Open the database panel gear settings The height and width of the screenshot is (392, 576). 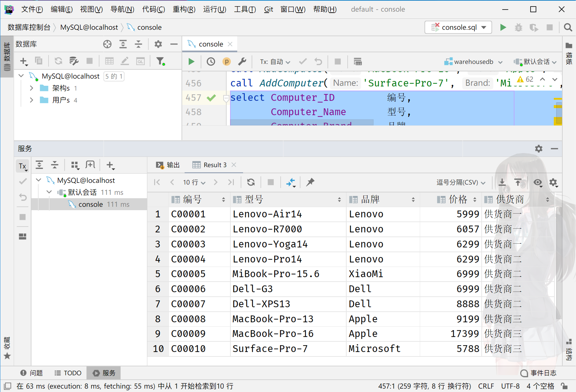[158, 44]
